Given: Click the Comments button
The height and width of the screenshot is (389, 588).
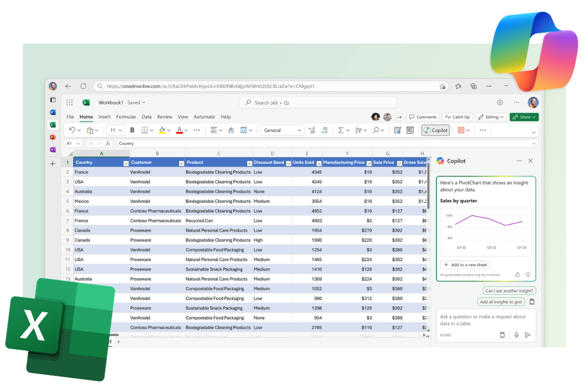Looking at the screenshot, I should [x=422, y=117].
